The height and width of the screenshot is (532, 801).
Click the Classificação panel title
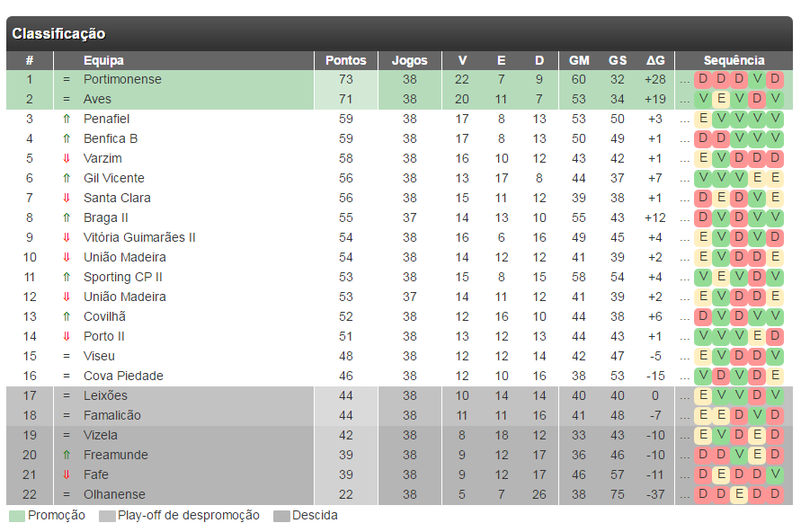pyautogui.click(x=58, y=33)
